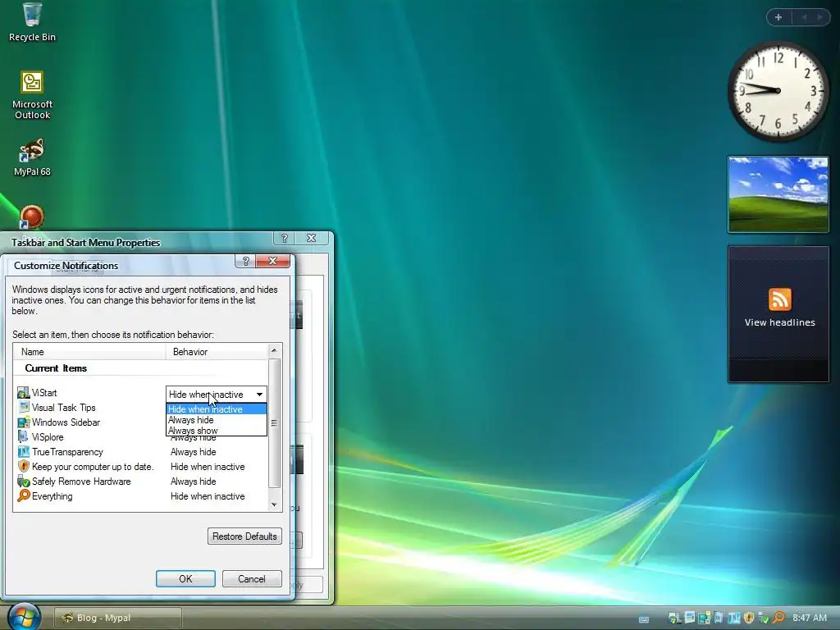The height and width of the screenshot is (630, 840).
Task: Click Cancel in Customize Notifications
Action: (252, 578)
